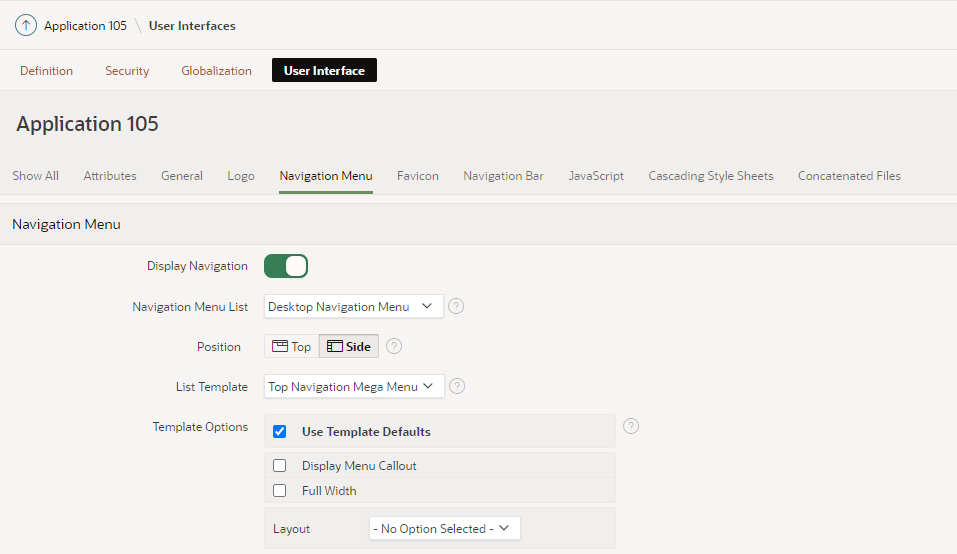Click the up arrow icon beside Application 105
Viewport: 957px width, 554px height.
pos(26,25)
